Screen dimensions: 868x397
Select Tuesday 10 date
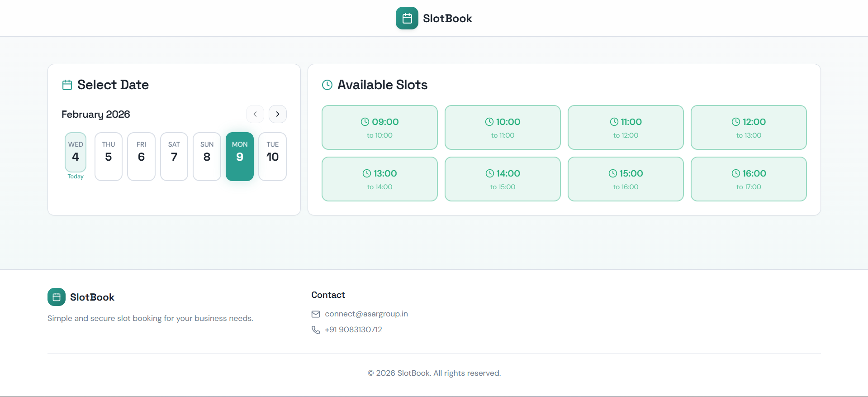(x=272, y=157)
